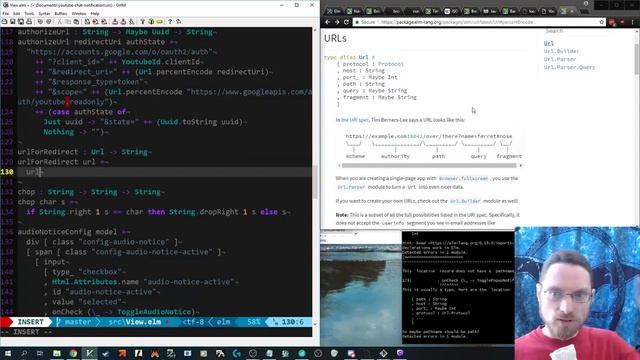Go forward in the Chrome browser

pos(337,22)
